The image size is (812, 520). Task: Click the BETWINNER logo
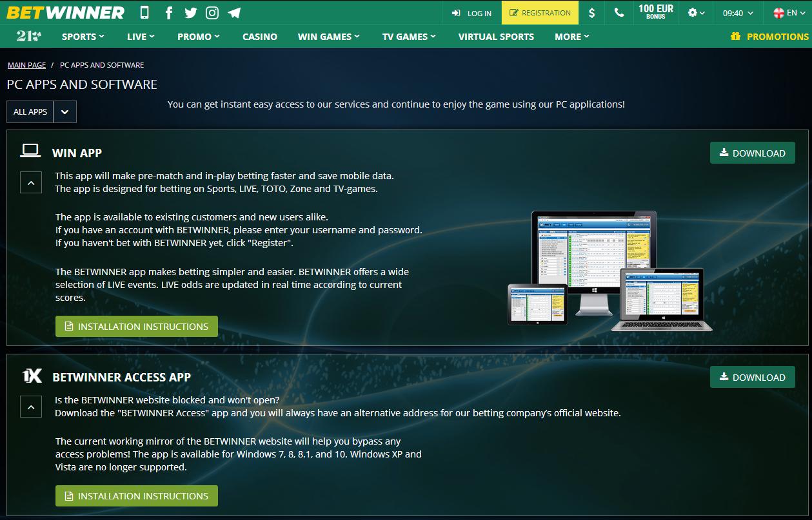click(66, 12)
